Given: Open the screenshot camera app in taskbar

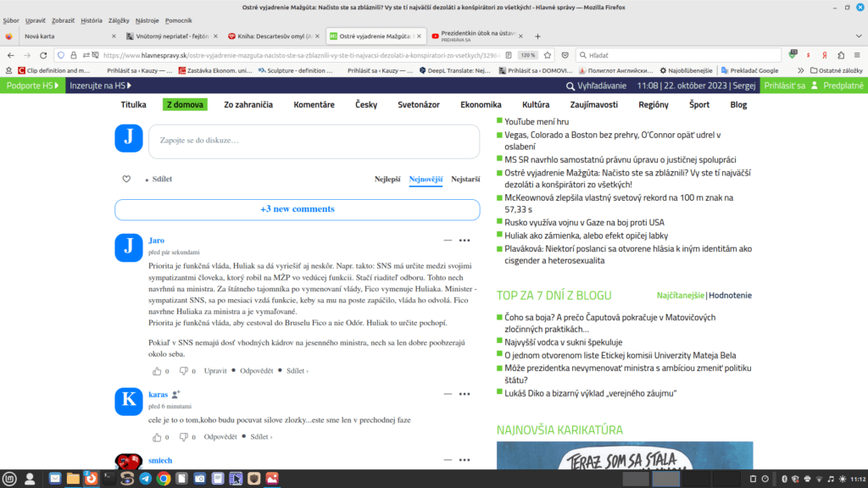Looking at the screenshot, I should point(199,479).
